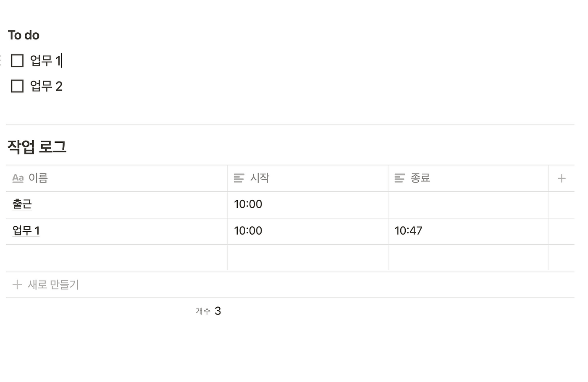Check the 업무 2 to-do checkbox
Viewport: 588px width, 382px height.
pyautogui.click(x=17, y=86)
